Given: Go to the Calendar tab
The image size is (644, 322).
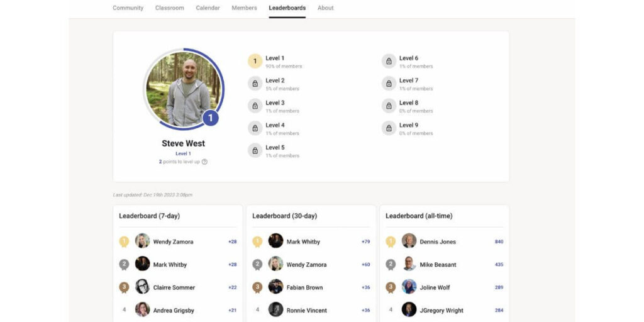Looking at the screenshot, I should [x=208, y=8].
